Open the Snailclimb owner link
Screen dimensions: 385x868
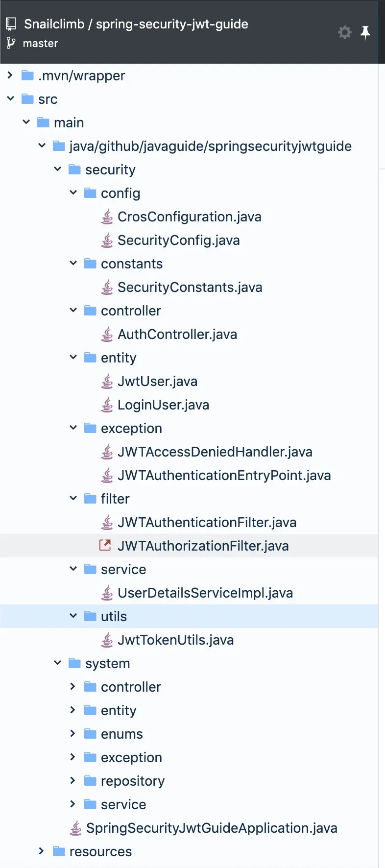(x=54, y=24)
